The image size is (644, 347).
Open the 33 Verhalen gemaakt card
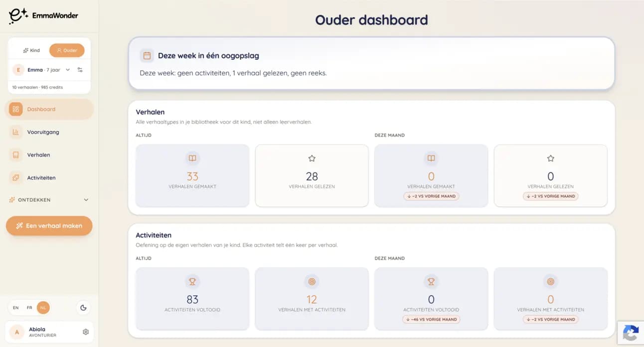192,175
